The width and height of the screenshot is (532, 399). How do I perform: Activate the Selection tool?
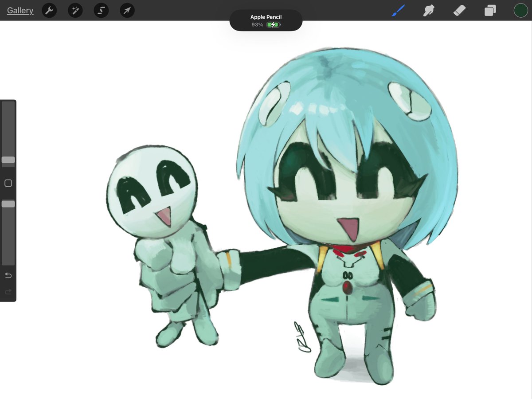coord(101,11)
